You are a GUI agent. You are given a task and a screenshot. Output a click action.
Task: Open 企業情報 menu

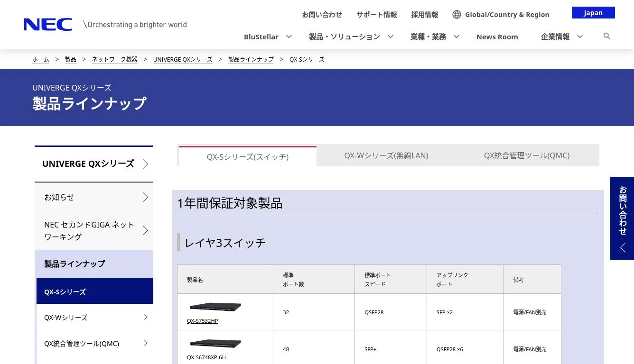point(555,36)
